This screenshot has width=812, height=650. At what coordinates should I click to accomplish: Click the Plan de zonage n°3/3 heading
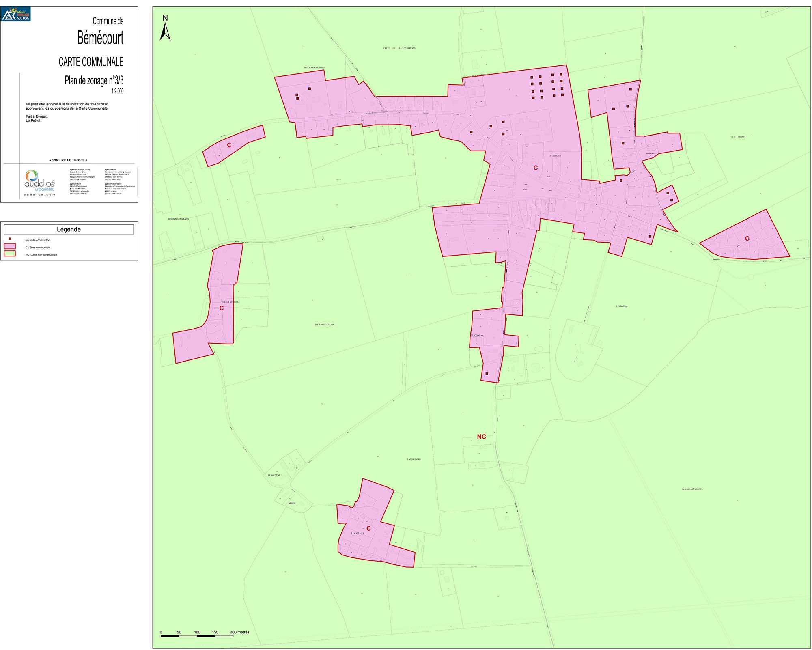coord(94,80)
